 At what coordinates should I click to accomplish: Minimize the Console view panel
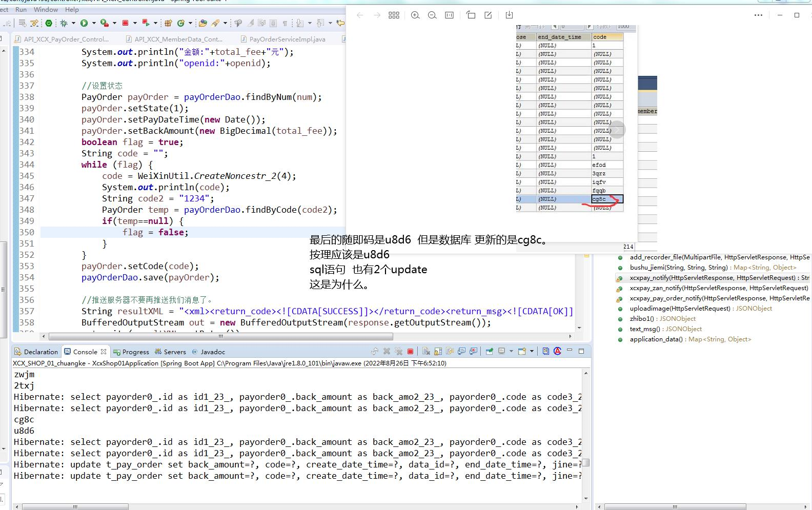tap(569, 350)
